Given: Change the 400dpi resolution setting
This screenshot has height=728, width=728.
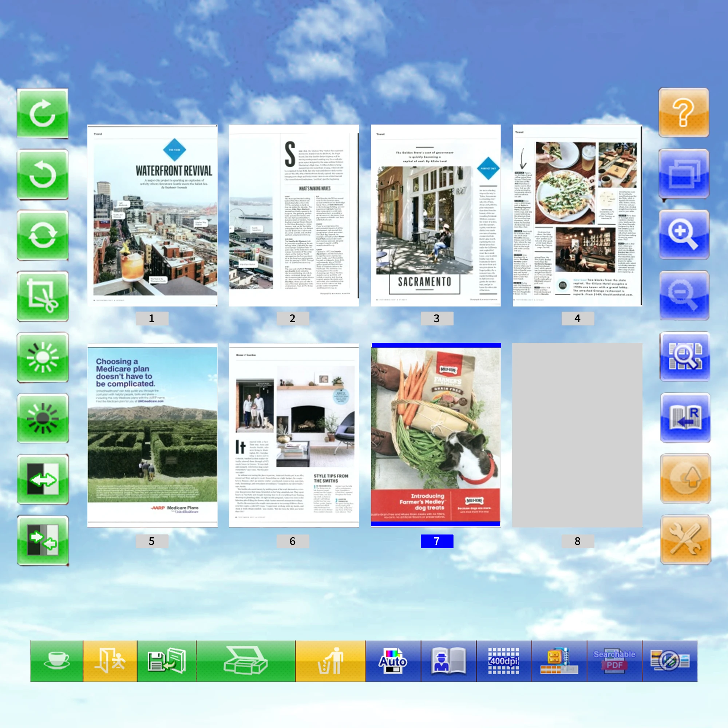Looking at the screenshot, I should point(503,661).
